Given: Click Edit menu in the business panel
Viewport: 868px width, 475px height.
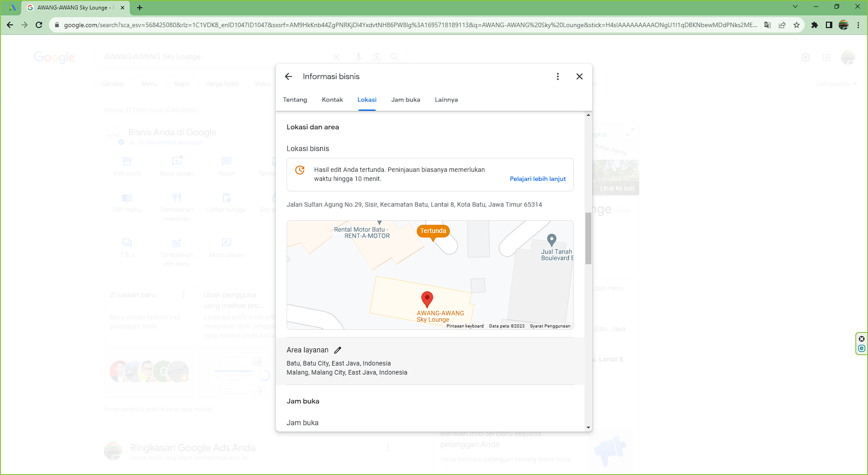Looking at the screenshot, I should [127, 203].
